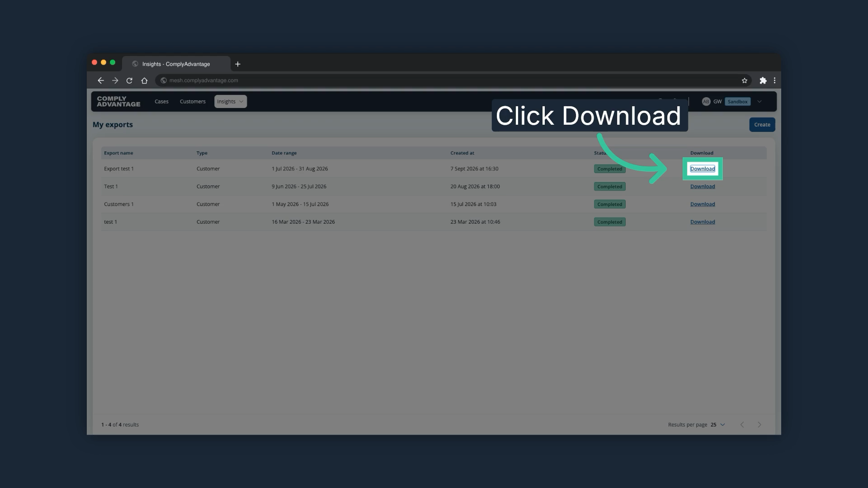Download the Customers 1 export
The width and height of the screenshot is (868, 488).
point(703,204)
